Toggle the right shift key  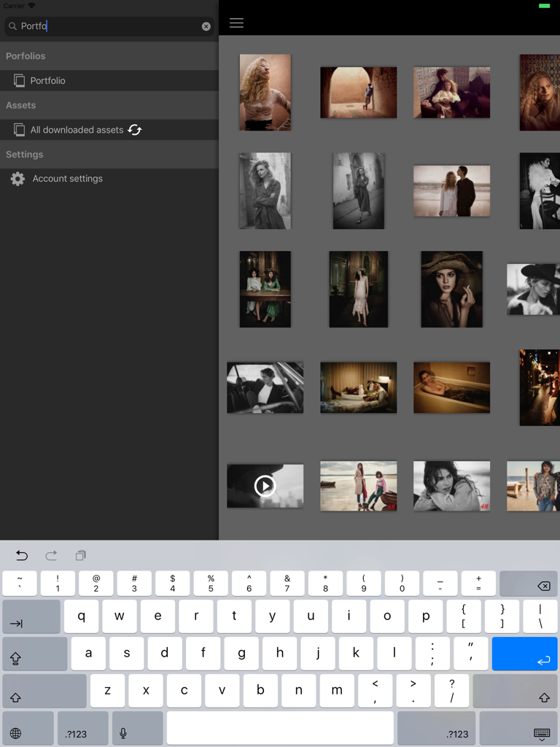click(515, 691)
